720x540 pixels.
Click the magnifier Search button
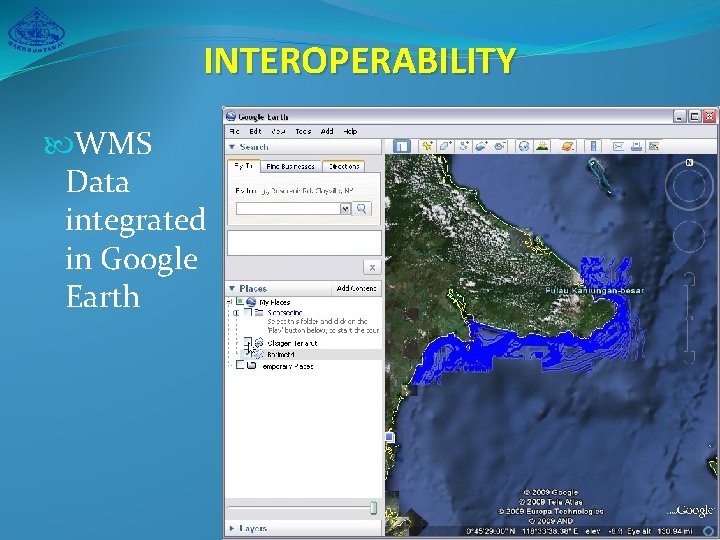tap(362, 209)
